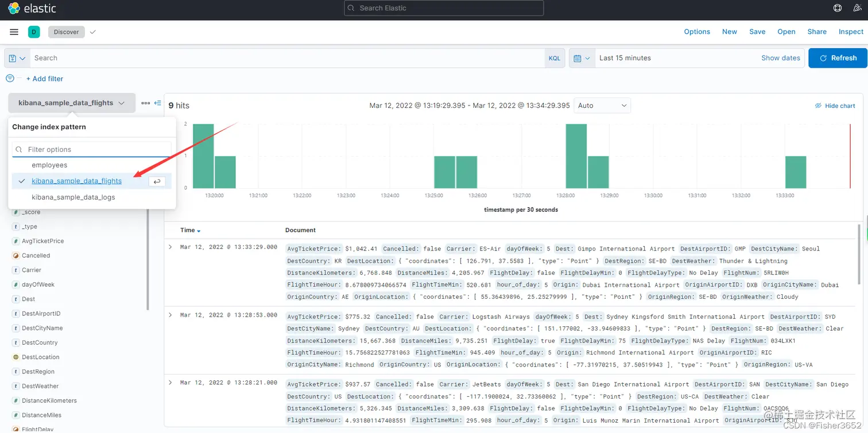The width and height of the screenshot is (868, 433).
Task: Click the Last 15 minutes time range
Action: (x=625, y=58)
